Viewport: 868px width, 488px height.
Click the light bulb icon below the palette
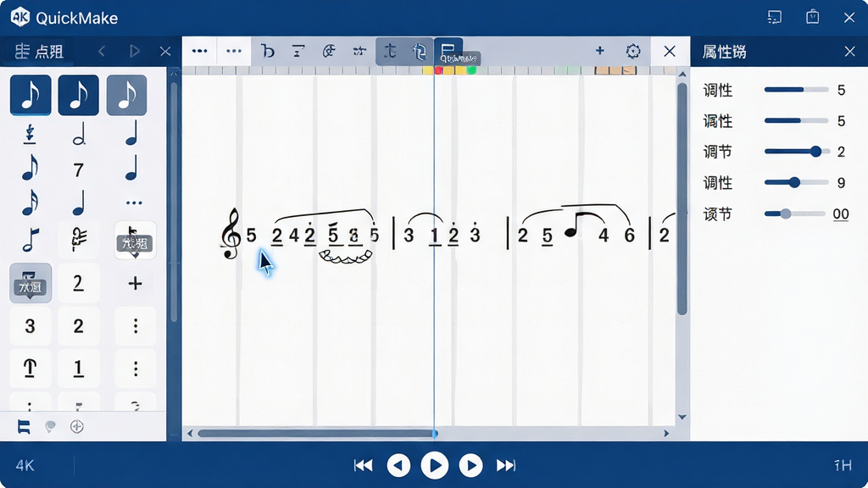50,427
